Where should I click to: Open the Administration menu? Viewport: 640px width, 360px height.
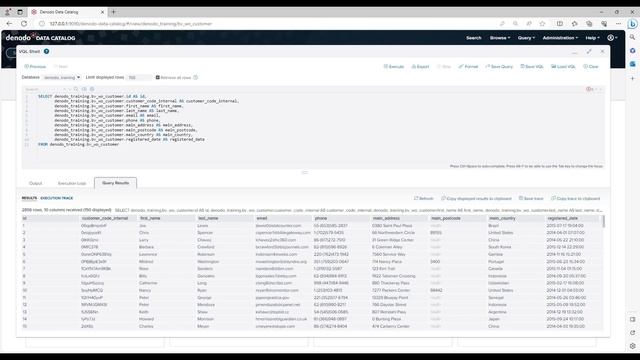point(560,38)
